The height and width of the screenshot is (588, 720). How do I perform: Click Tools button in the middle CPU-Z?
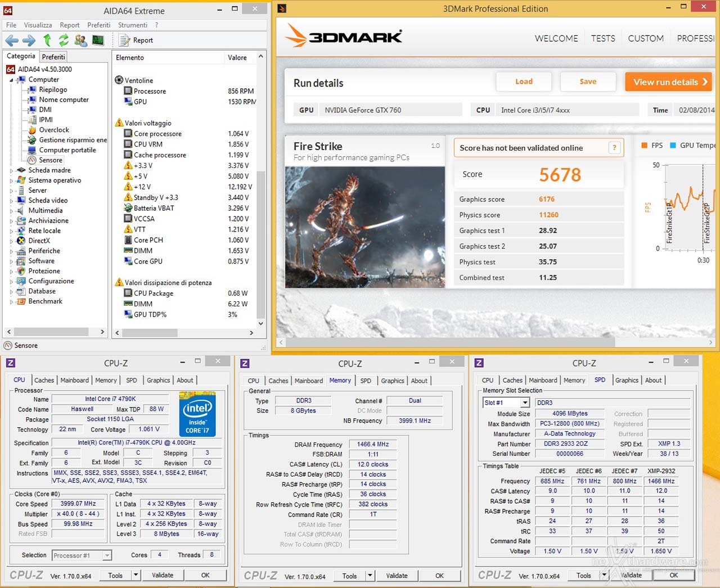[349, 576]
